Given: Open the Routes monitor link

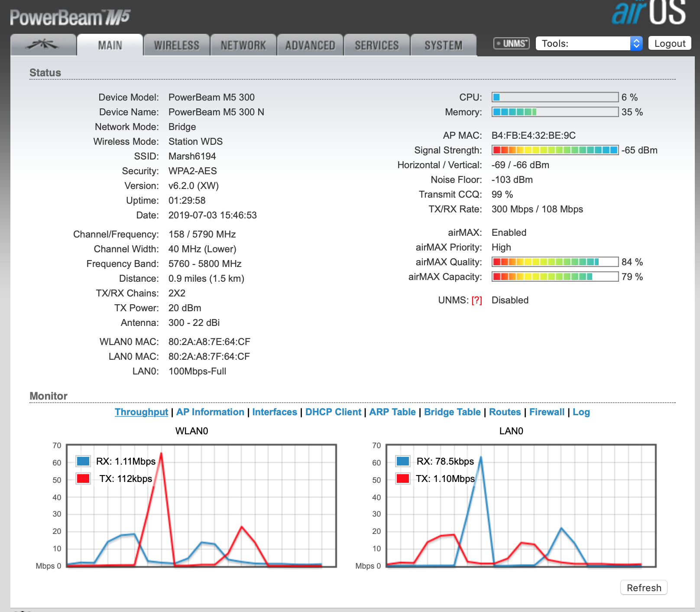Looking at the screenshot, I should (x=505, y=412).
